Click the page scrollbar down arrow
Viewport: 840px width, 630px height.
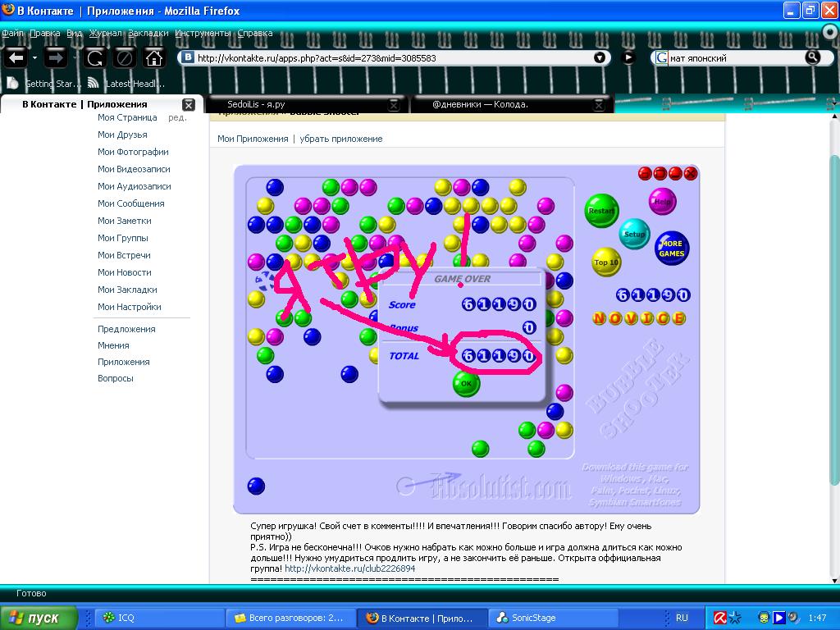[834, 580]
